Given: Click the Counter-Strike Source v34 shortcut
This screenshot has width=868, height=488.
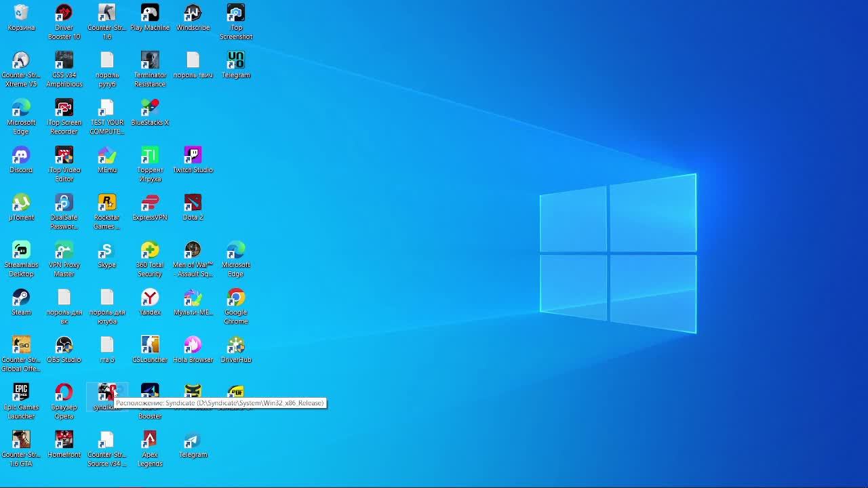Looking at the screenshot, I should click(x=106, y=449).
